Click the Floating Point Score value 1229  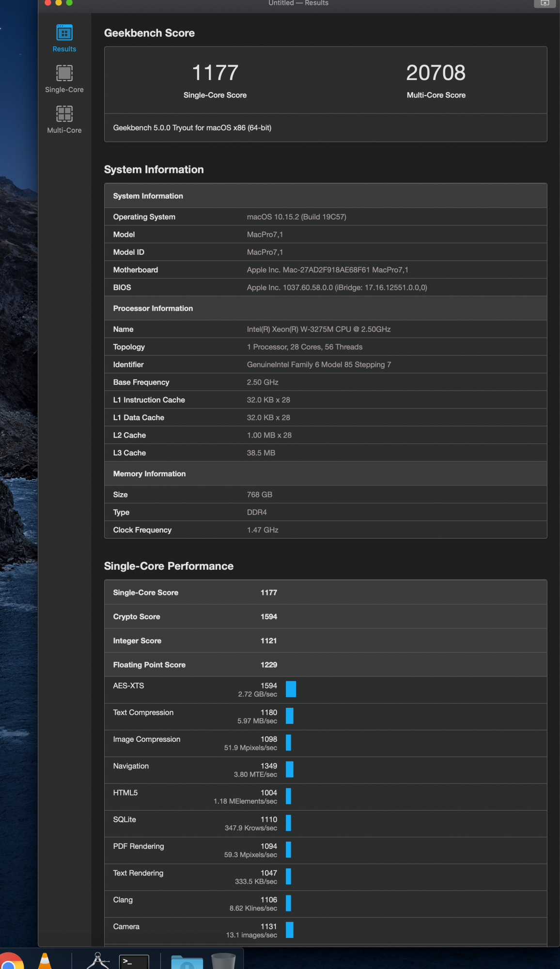269,665
